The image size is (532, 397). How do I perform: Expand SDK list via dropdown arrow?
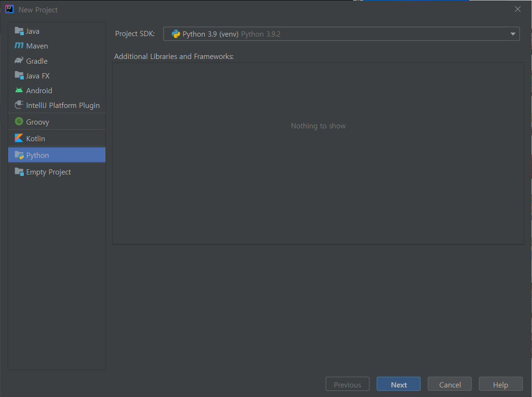(x=513, y=34)
